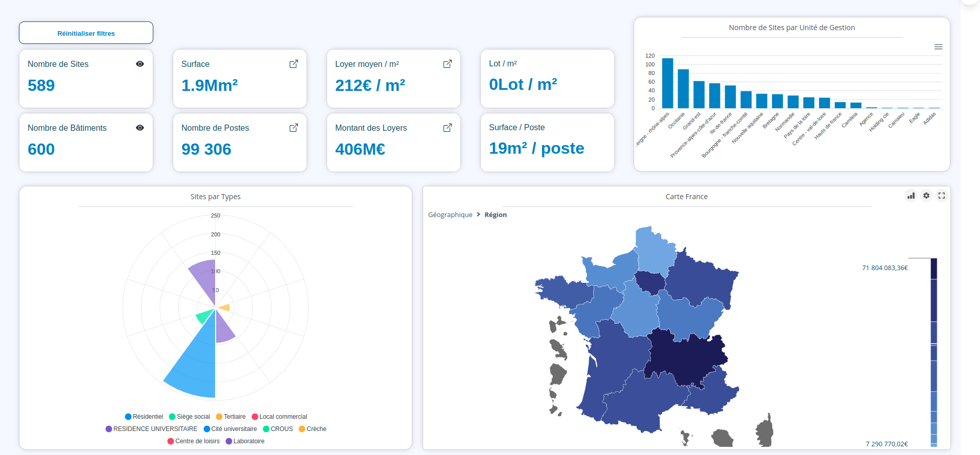Toggle the Siège social legend item

coord(189,417)
